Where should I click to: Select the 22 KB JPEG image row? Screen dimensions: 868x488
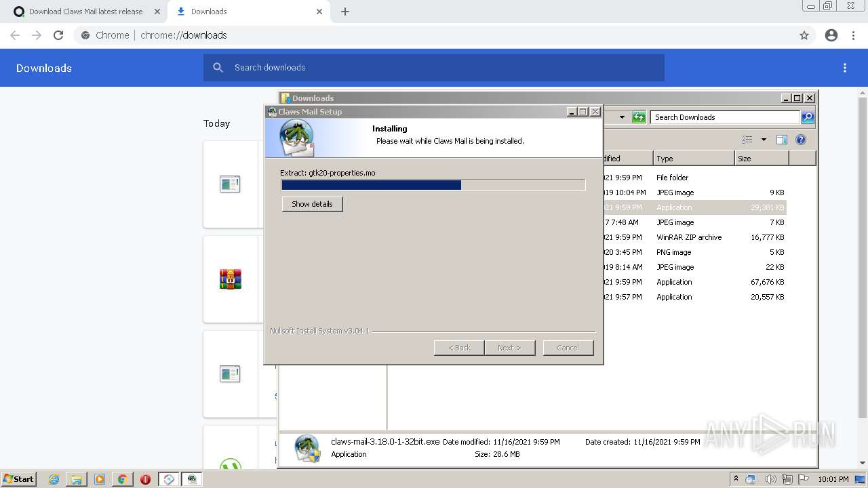pos(694,267)
